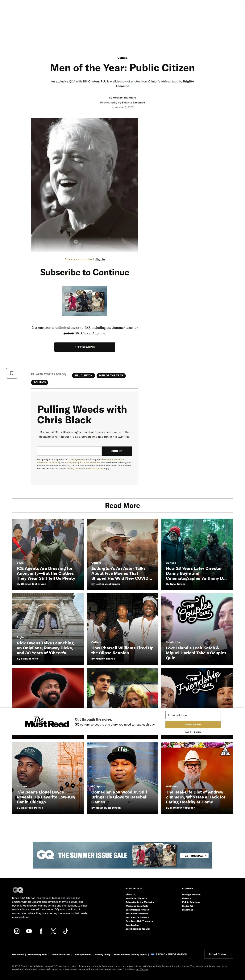Open the Rick Owens OnlyFans story thumbnail
The image size is (245, 980).
click(48, 629)
